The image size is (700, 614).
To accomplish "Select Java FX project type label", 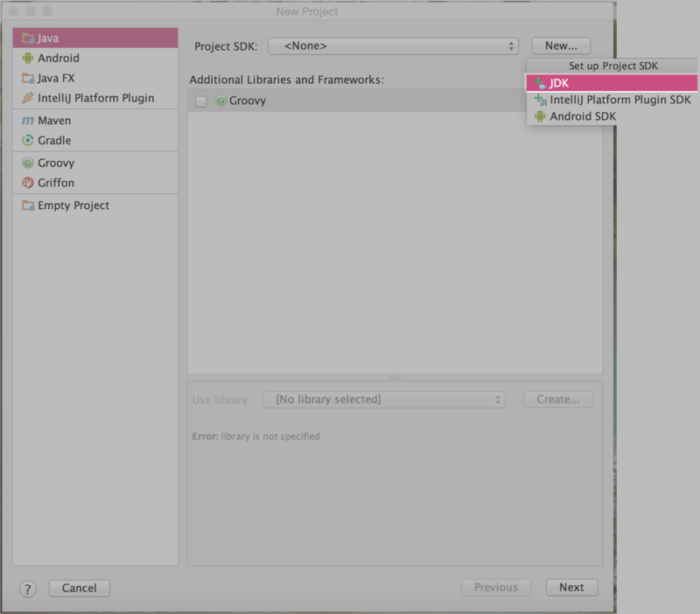I will pos(56,78).
